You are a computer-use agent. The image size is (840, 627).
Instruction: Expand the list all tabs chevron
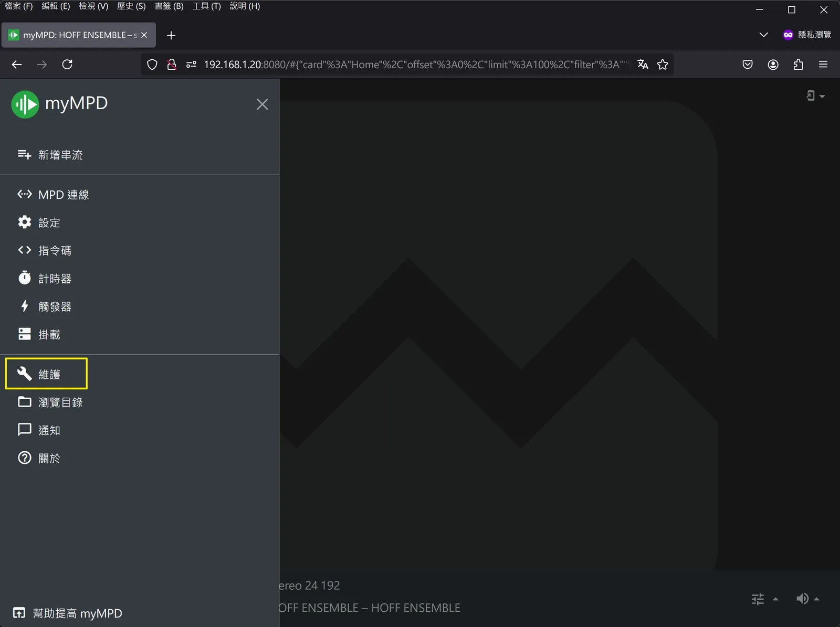pyautogui.click(x=763, y=35)
